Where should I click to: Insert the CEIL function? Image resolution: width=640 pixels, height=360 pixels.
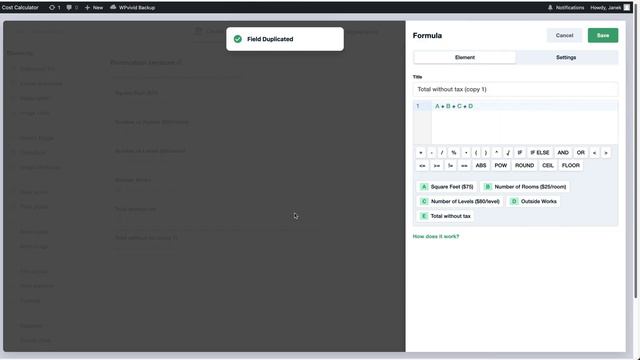548,166
